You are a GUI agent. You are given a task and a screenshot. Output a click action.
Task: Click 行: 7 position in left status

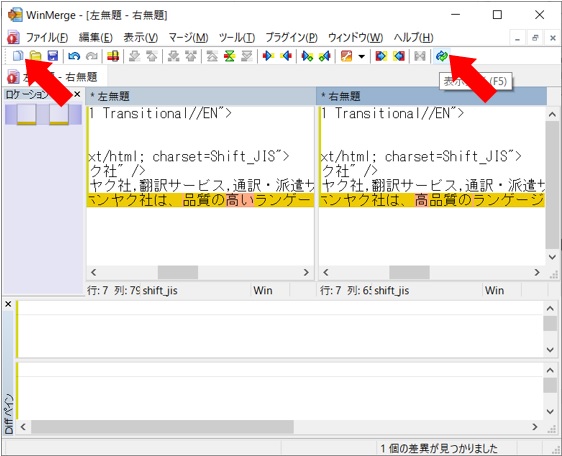(x=97, y=290)
